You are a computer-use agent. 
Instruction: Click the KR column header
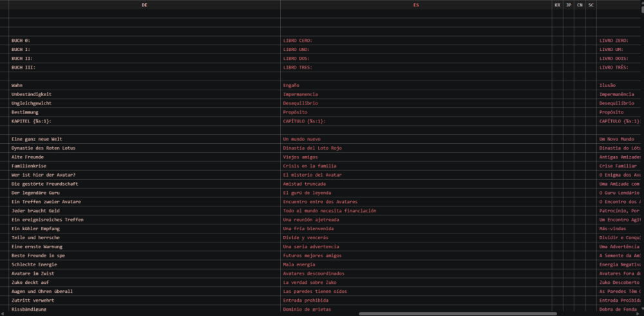[x=557, y=5]
